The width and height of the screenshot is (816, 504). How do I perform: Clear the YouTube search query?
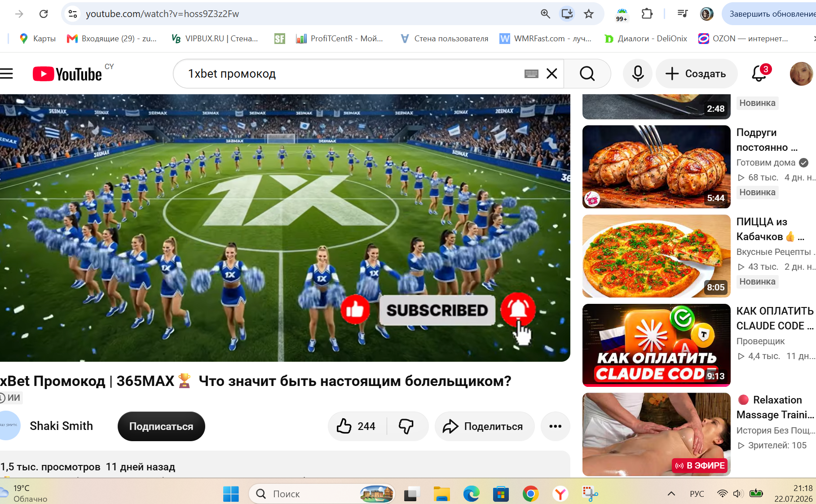(552, 74)
